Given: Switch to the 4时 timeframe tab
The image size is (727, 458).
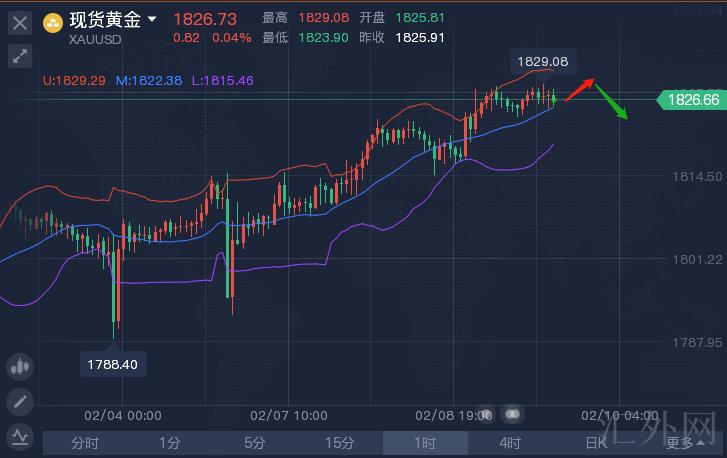Looking at the screenshot, I should tap(510, 443).
